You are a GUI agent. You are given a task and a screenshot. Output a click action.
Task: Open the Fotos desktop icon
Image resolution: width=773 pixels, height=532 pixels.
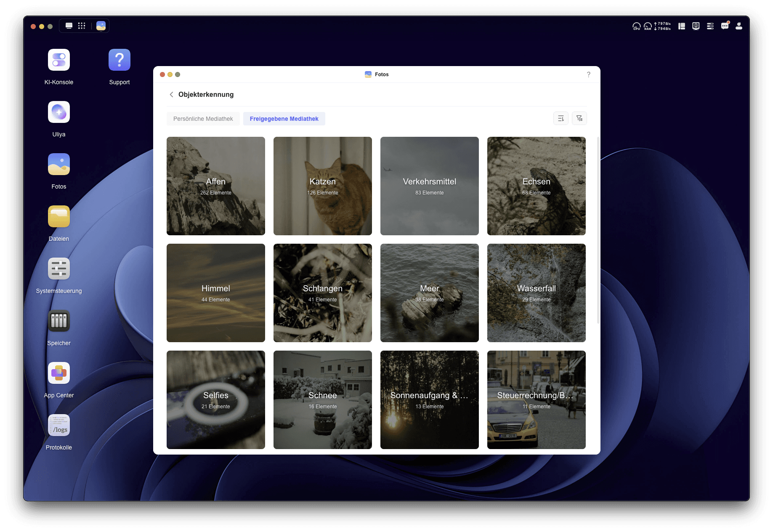pos(59,164)
